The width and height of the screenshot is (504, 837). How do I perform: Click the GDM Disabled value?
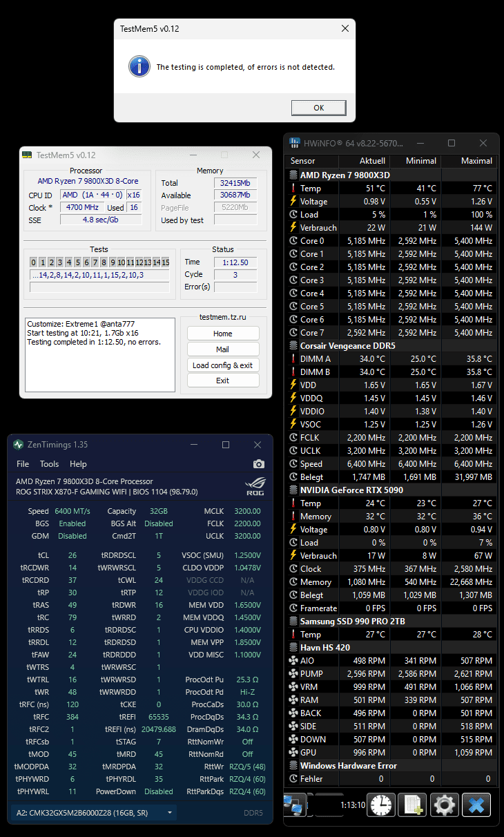[72, 536]
